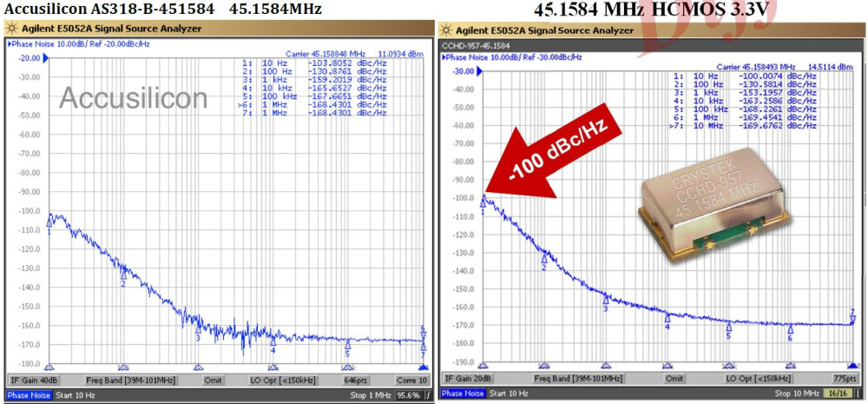Click the -100.0 axis label in the left plot

click(31, 210)
